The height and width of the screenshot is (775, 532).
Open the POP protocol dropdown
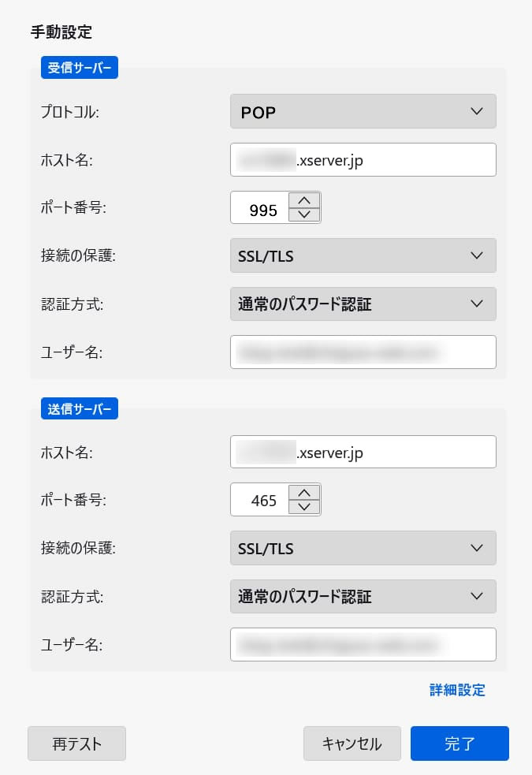[363, 111]
